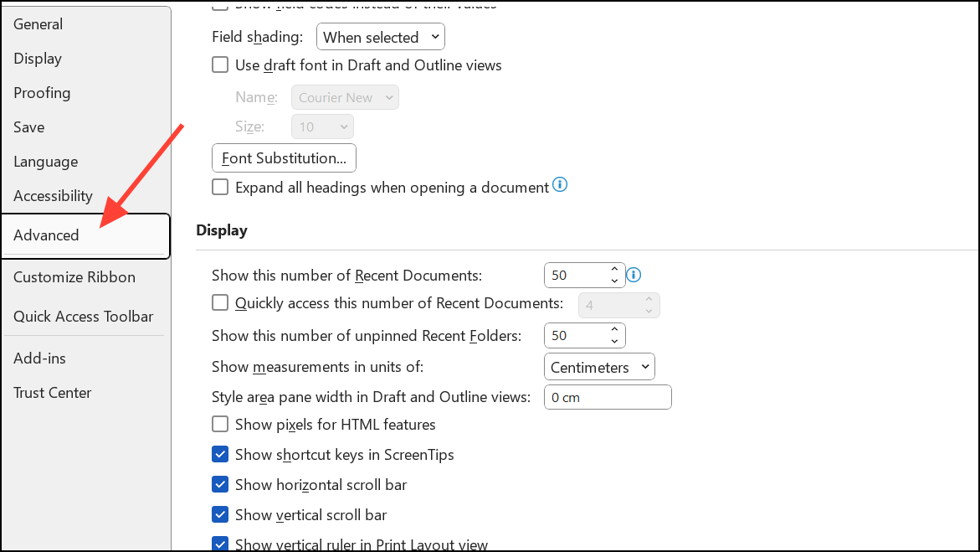Uncheck Show shortcut keys in ScreenTips
Screen dimensions: 980x552
pos(220,455)
